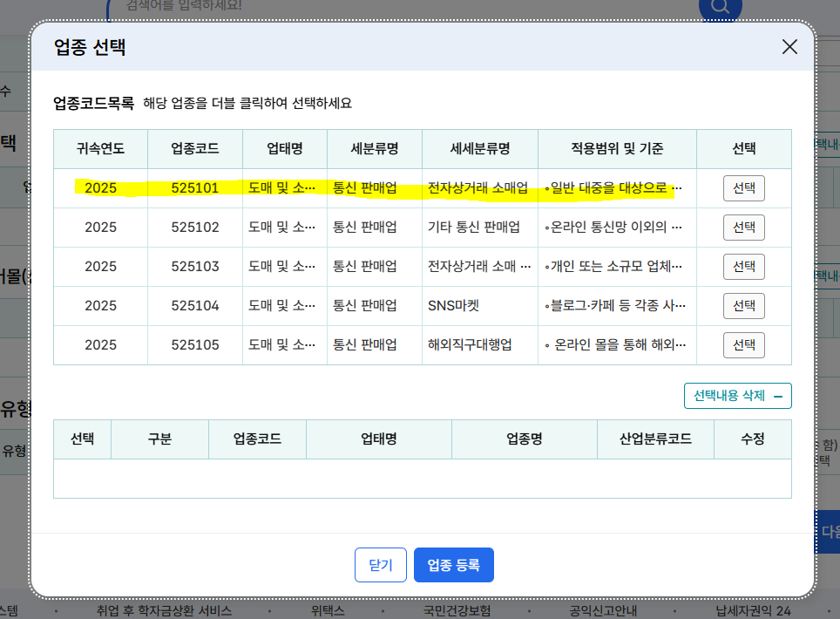Select row with 업종코드 525102
The image size is (840, 619).
[743, 228]
